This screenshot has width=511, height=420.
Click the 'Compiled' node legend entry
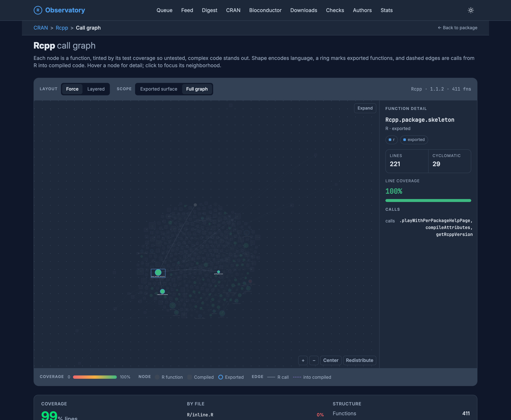tap(200, 377)
